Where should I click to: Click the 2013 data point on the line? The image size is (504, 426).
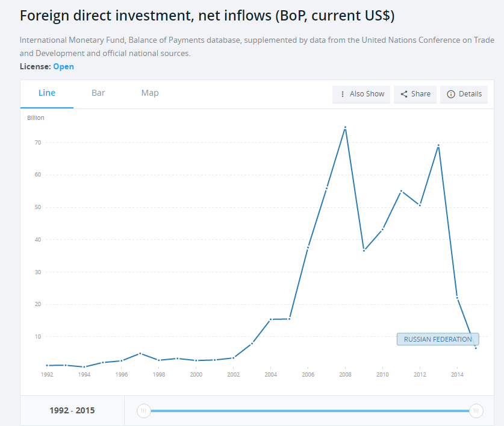[x=438, y=145]
